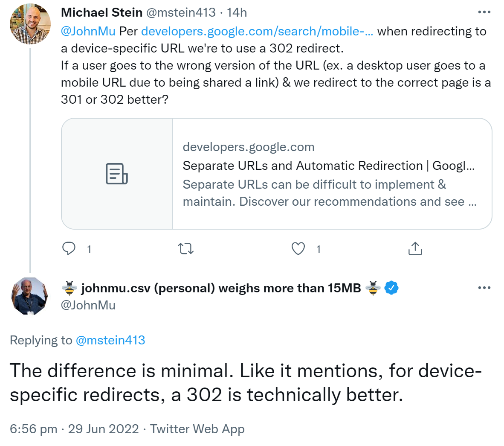Click the verified badge next to johnmu.csv
Screen dimensions: 504x446
391,288
